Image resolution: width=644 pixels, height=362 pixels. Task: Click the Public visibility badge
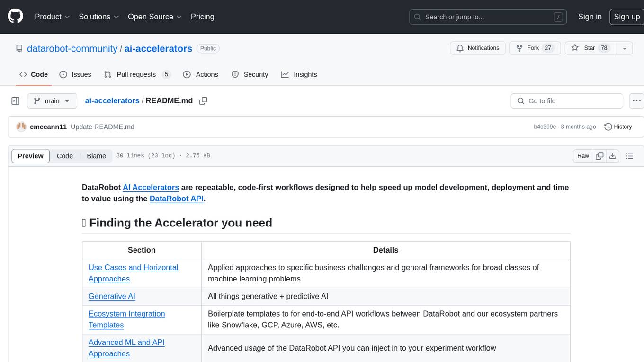point(208,48)
